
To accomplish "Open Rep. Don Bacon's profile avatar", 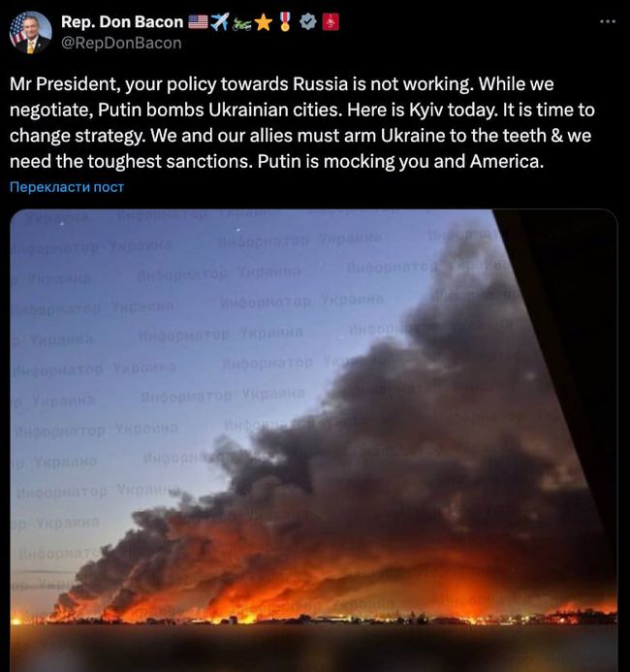I will point(30,33).
